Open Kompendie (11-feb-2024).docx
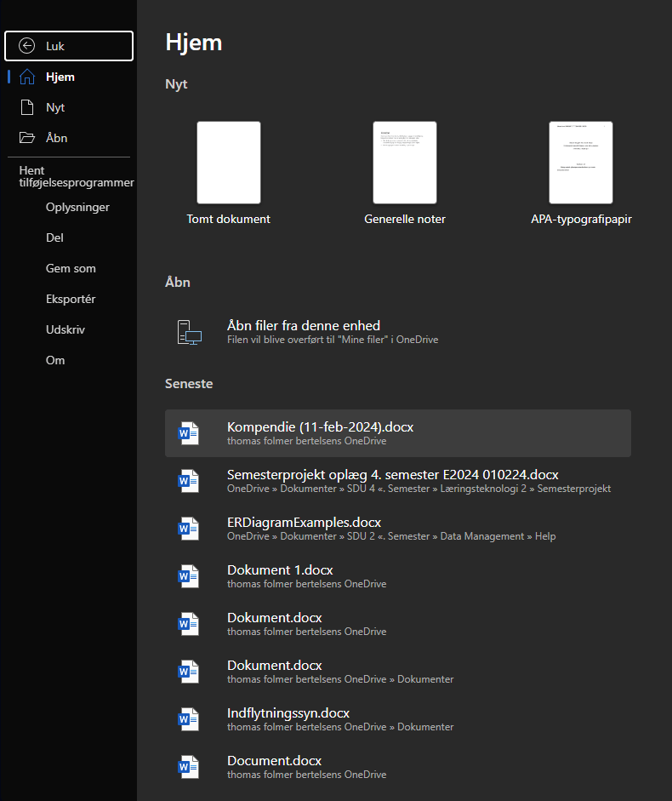The width and height of the screenshot is (672, 801). [398, 433]
